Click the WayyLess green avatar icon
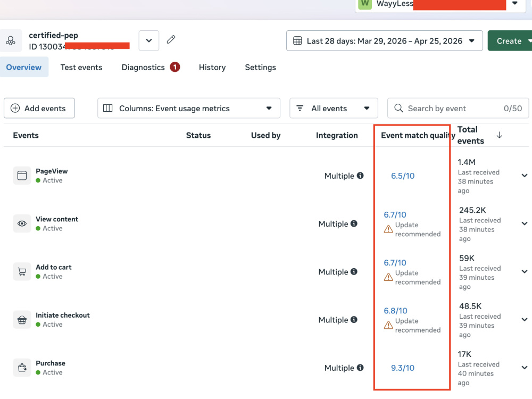Screen dimensions: 532x399 point(365,4)
